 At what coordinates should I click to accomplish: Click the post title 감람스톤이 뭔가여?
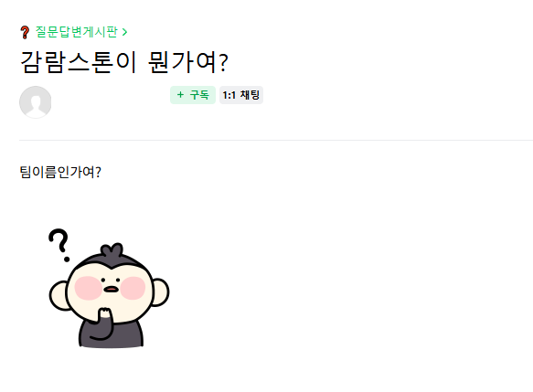[x=124, y=62]
